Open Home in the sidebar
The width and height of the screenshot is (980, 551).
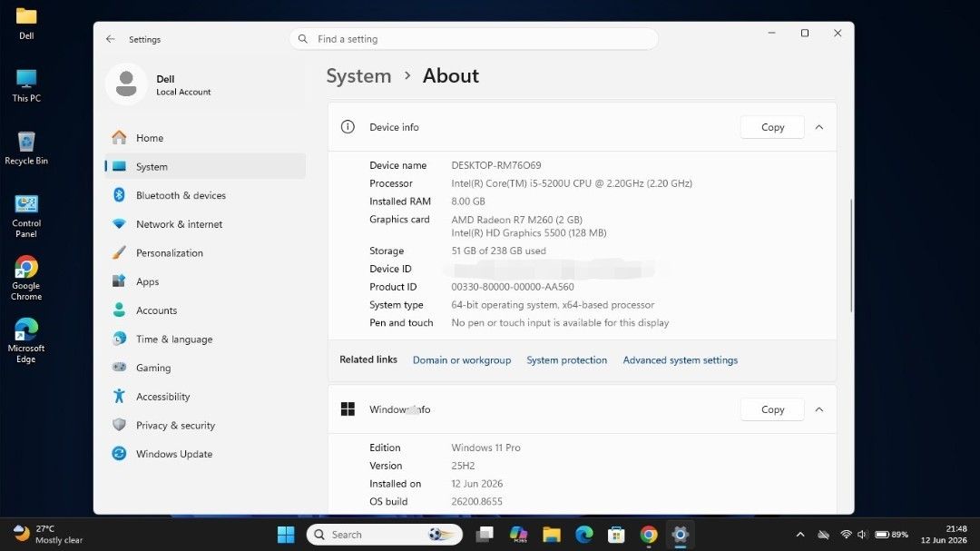click(x=205, y=138)
